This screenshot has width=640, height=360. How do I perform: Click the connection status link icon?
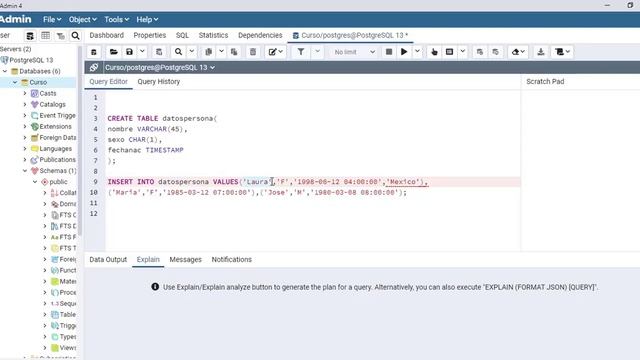pyautogui.click(x=94, y=67)
